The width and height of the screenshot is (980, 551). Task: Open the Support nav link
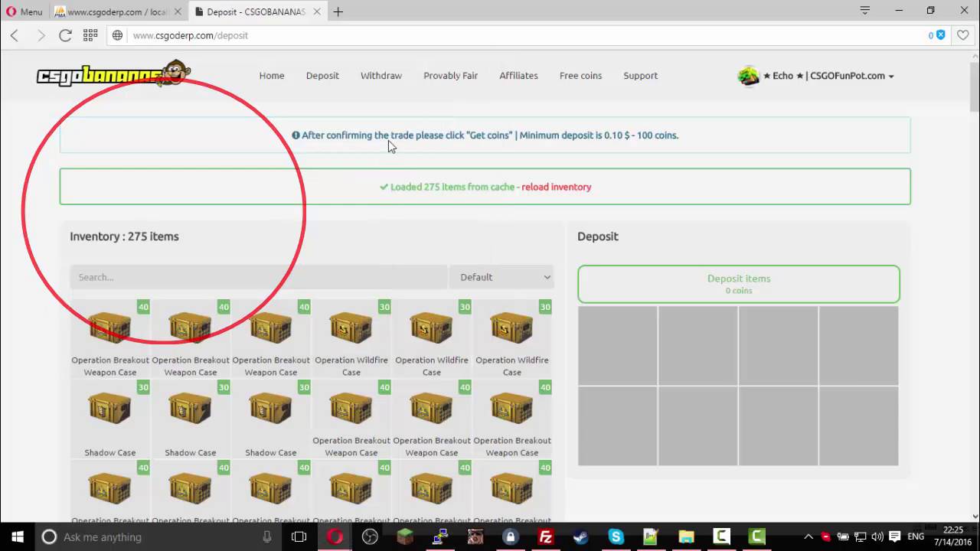640,76
